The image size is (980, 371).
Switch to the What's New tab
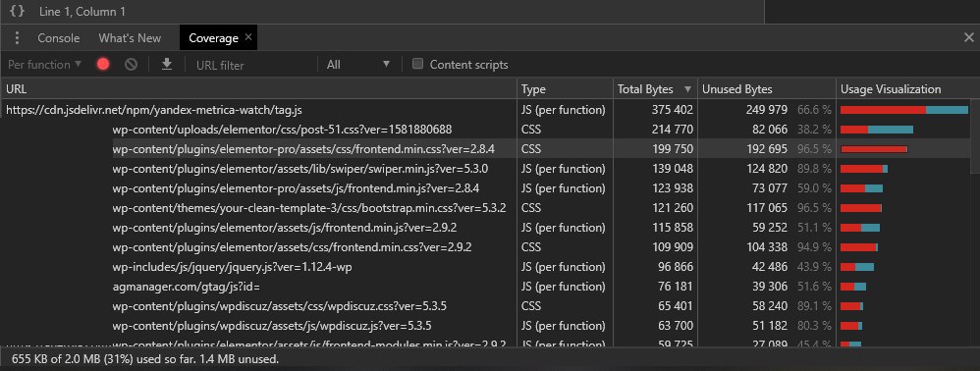pyautogui.click(x=130, y=38)
